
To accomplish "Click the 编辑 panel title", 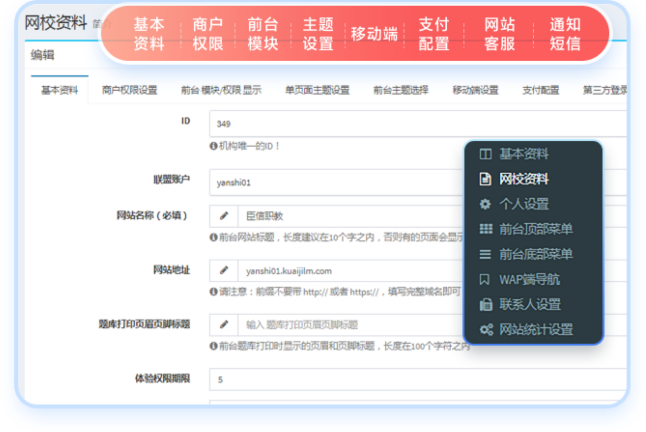I will click(42, 55).
